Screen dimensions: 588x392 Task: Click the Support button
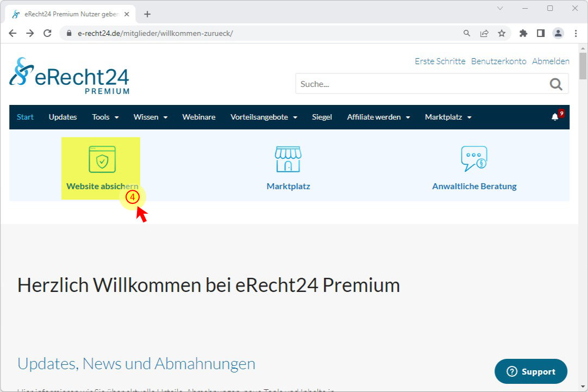click(x=530, y=371)
